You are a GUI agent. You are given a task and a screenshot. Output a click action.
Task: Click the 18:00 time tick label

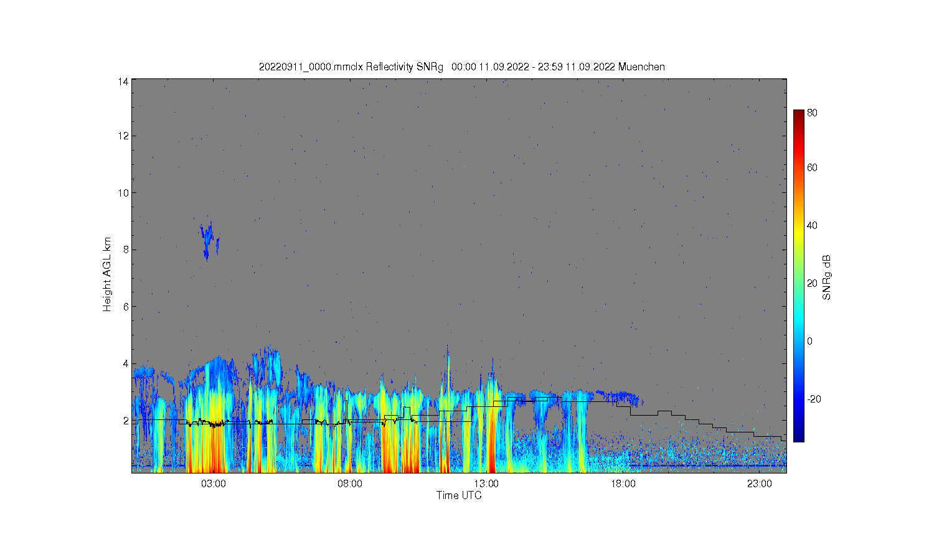click(623, 483)
